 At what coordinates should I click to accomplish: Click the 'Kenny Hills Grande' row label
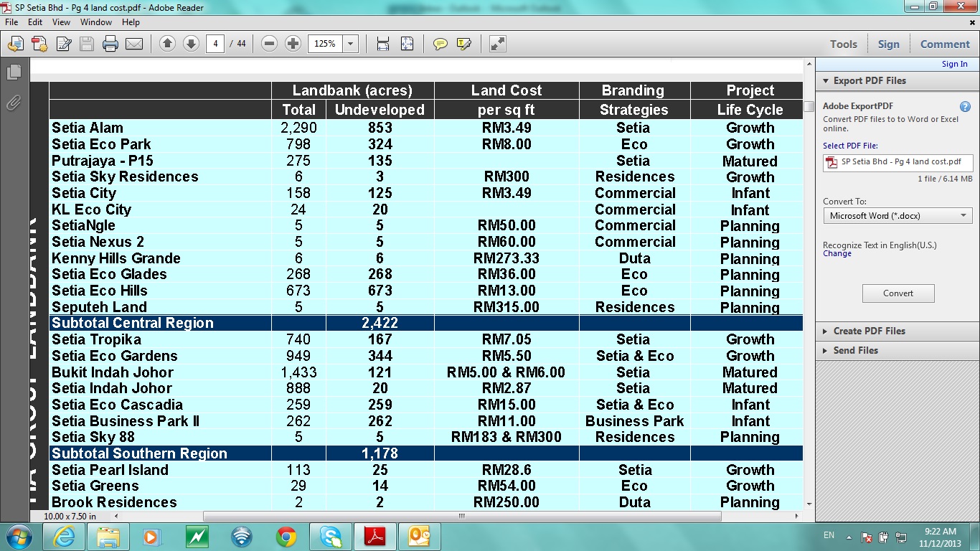pyautogui.click(x=116, y=258)
